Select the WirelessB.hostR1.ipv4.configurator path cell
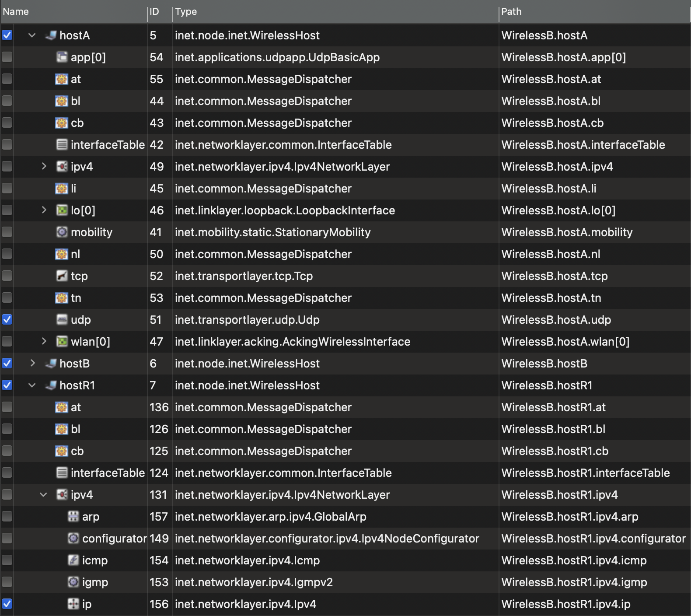 593,539
